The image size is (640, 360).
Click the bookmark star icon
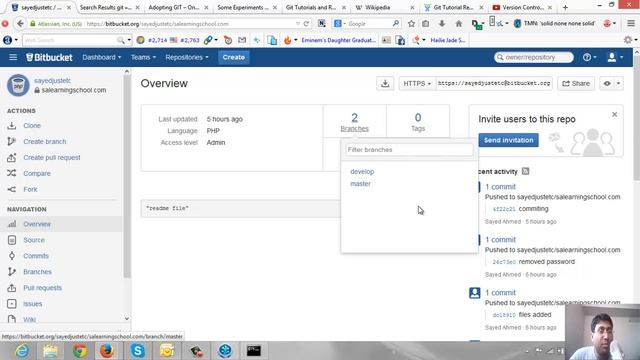pyautogui.click(x=411, y=24)
